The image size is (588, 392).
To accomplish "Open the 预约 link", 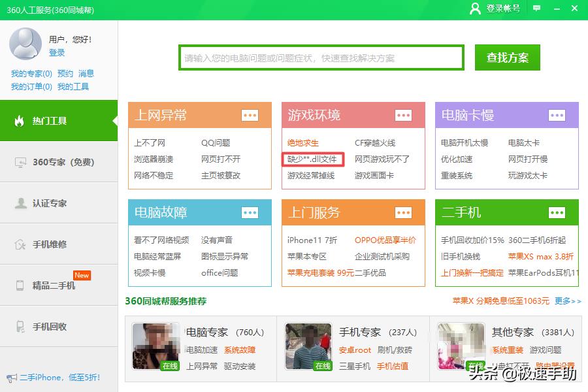I will (x=65, y=74).
